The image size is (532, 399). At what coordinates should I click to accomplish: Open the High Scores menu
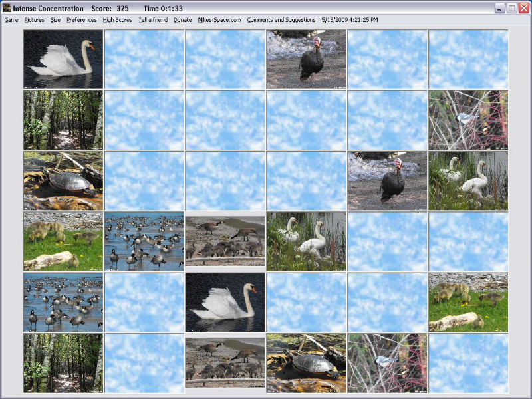[x=118, y=20]
